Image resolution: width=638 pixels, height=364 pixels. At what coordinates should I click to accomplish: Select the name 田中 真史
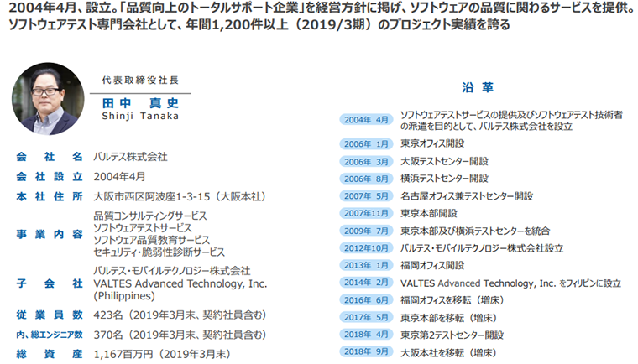pos(140,103)
